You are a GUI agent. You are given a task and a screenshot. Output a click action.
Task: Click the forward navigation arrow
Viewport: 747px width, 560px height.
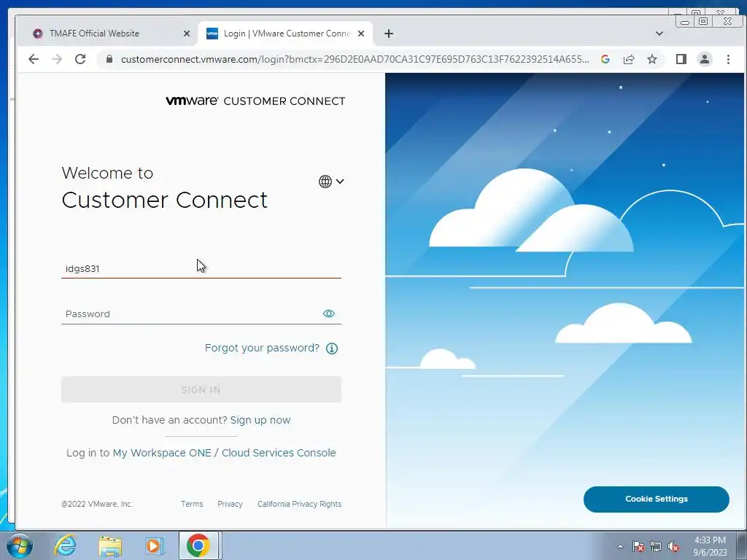click(57, 59)
